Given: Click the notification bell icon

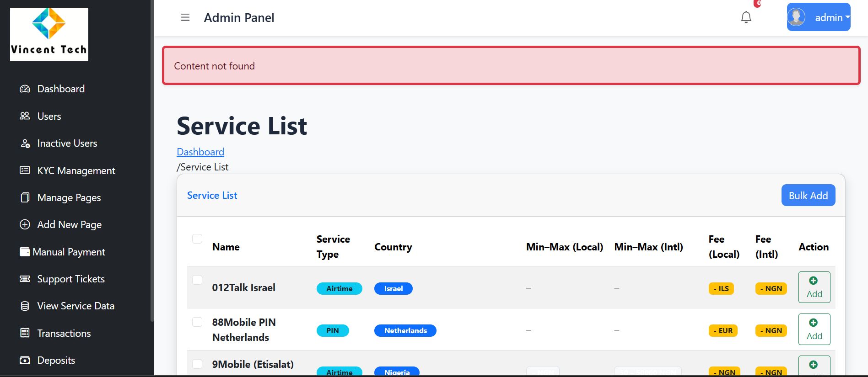Looking at the screenshot, I should click(x=746, y=17).
